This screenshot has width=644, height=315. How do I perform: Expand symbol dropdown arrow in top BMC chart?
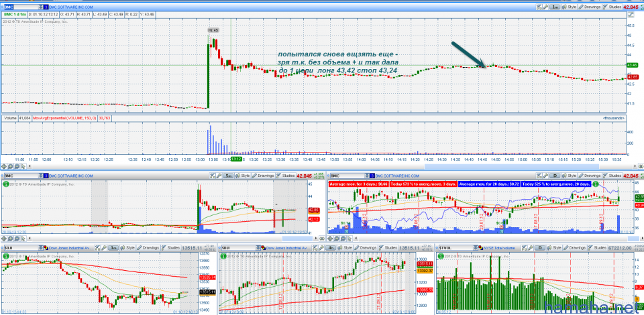click(40, 7)
